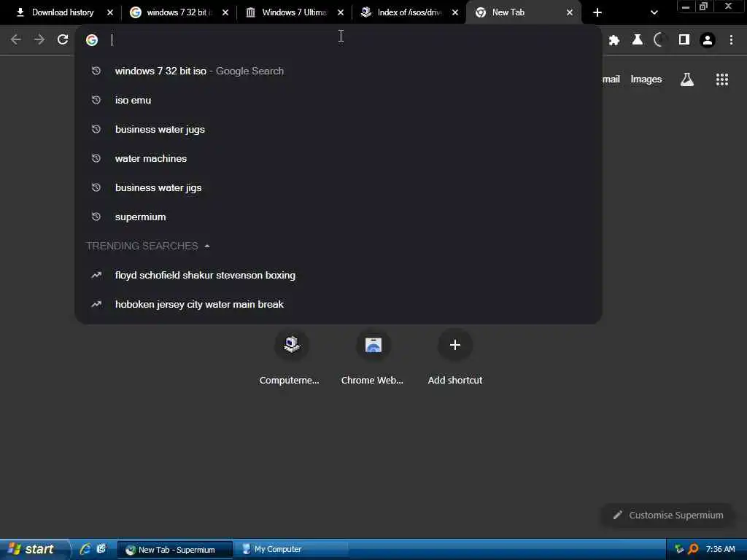
Task: Toggle the side panel icon
Action: tap(684, 40)
